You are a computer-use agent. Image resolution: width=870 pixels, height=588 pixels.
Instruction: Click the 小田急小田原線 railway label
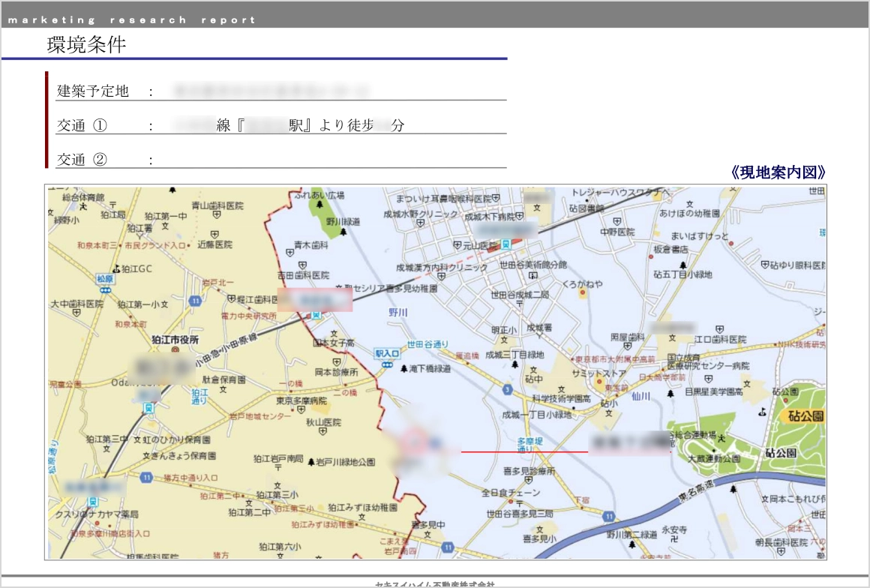223,350
